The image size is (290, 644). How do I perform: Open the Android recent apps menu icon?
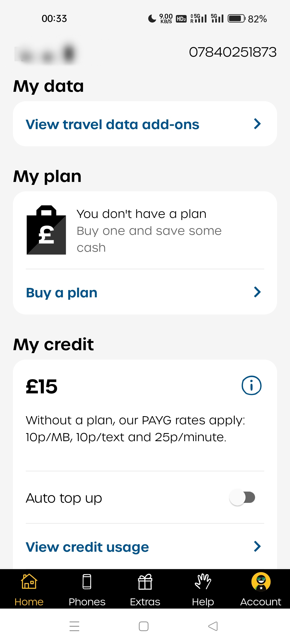[x=74, y=626]
